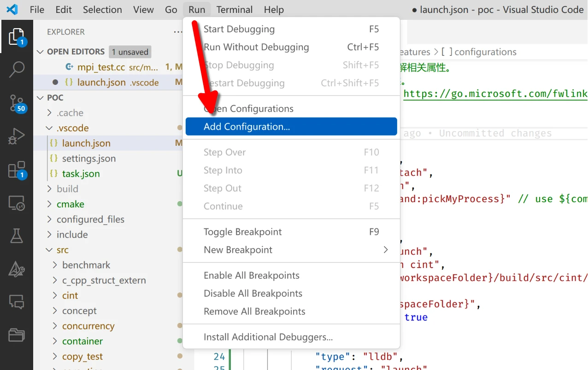The height and width of the screenshot is (370, 588).
Task: Choose Run Without Debugging
Action: pos(291,47)
